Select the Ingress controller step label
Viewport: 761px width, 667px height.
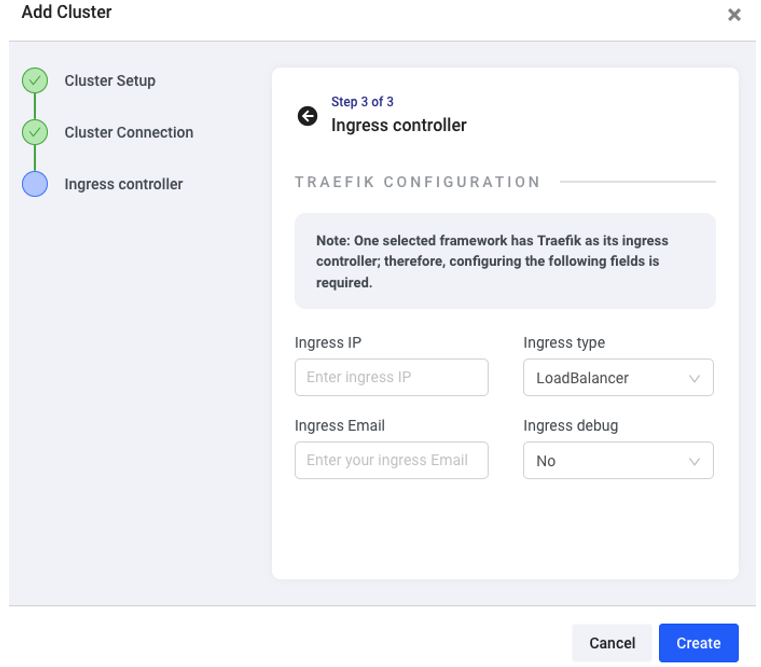tap(123, 184)
